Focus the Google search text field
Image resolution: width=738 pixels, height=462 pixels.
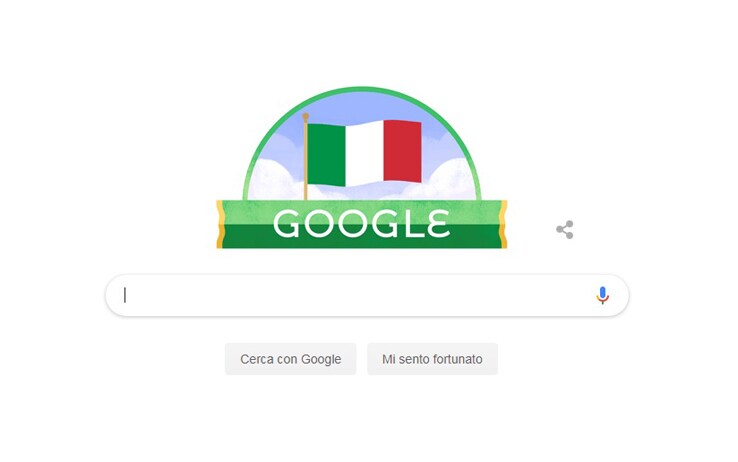pos(367,295)
